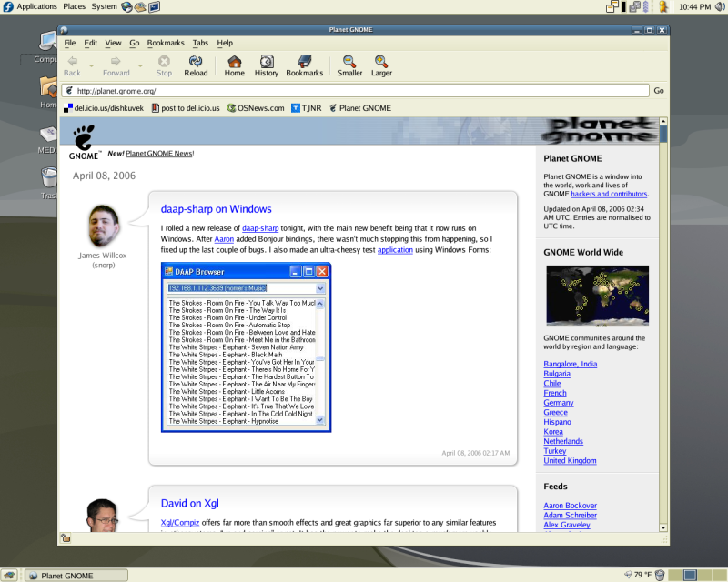Open Greece community link
Screen dimensions: 728x582
pos(555,413)
